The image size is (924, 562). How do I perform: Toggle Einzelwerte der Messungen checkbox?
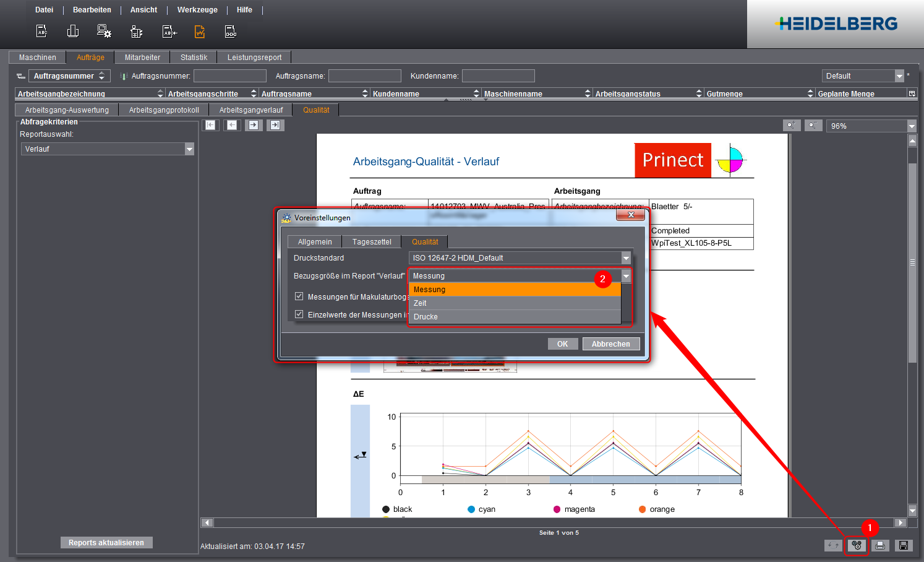(299, 314)
